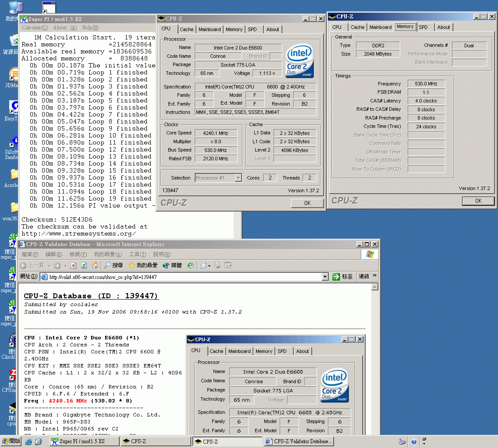
Task: Expand Processor #1 selection dropdown
Action: point(238,178)
